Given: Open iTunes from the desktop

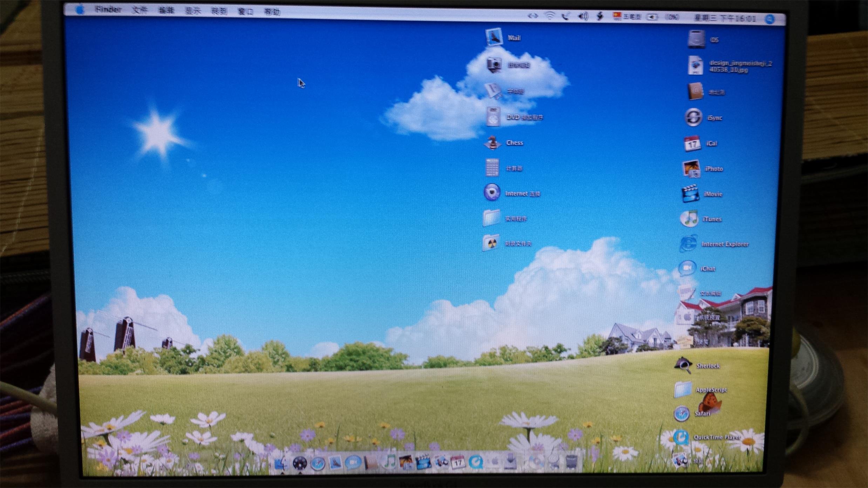Looking at the screenshot, I should 690,219.
